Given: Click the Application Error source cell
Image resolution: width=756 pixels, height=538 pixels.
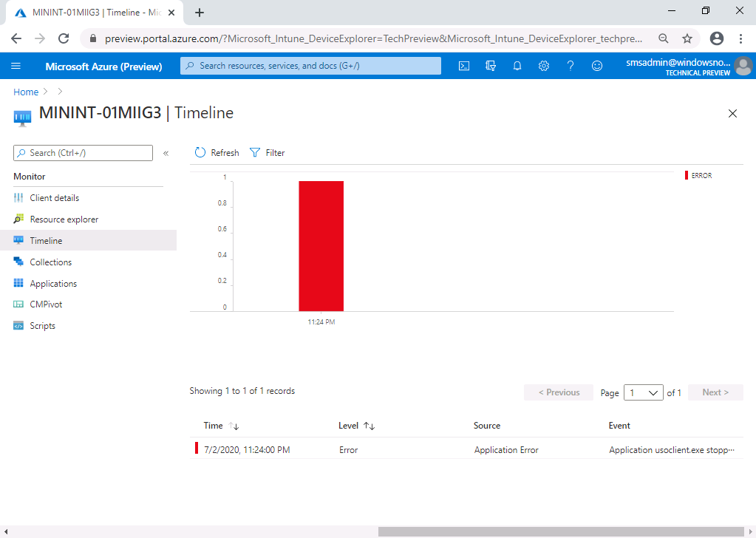Looking at the screenshot, I should (506, 450).
